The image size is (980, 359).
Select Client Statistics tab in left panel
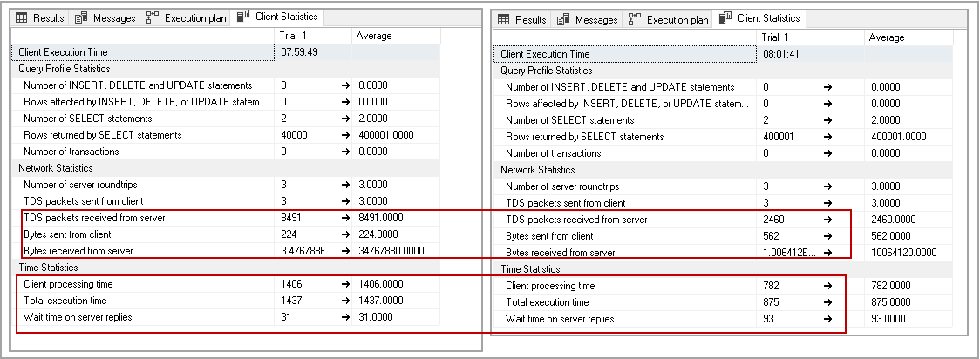pyautogui.click(x=277, y=17)
